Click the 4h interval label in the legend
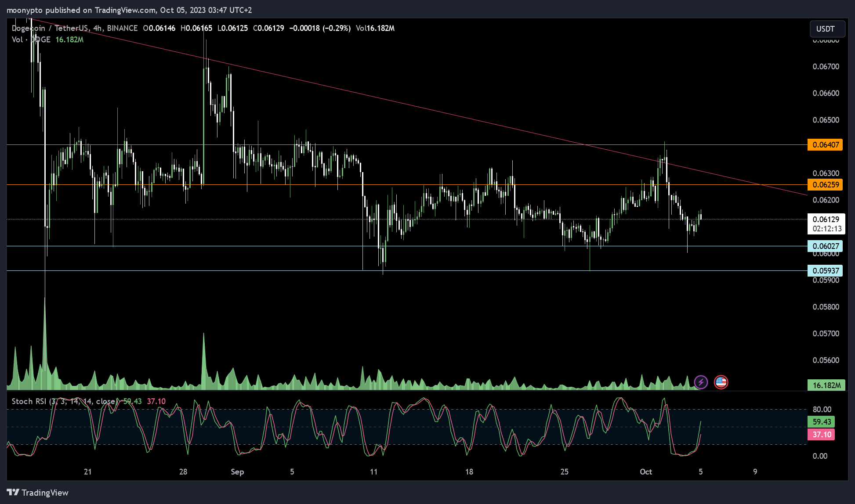The image size is (855, 504). 98,28
